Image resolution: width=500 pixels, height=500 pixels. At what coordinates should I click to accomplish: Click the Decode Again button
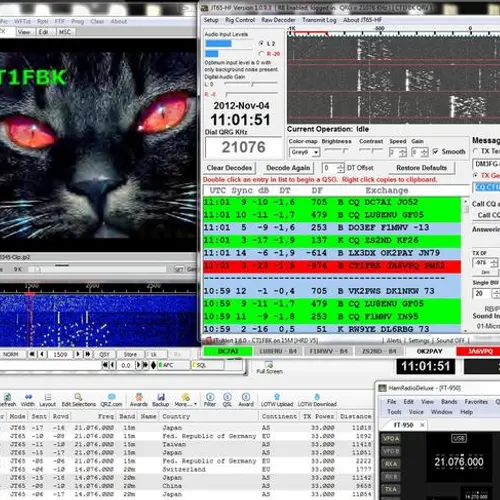(x=288, y=168)
